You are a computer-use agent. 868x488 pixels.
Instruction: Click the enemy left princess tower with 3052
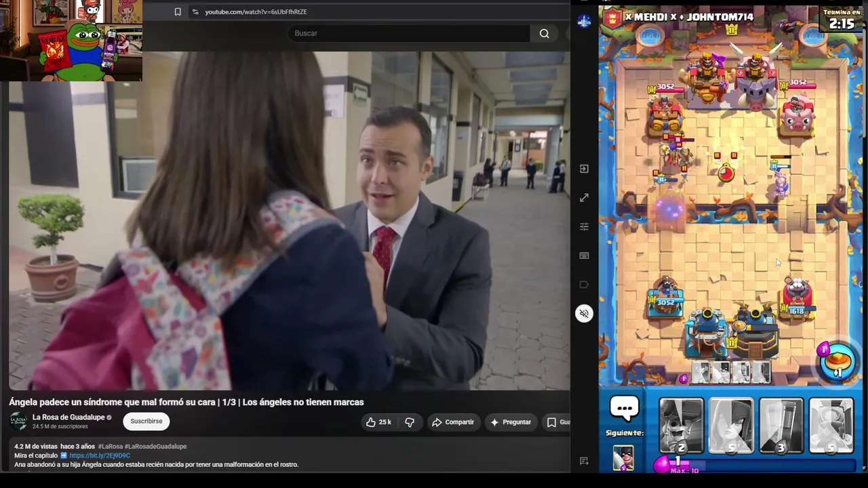tap(665, 116)
